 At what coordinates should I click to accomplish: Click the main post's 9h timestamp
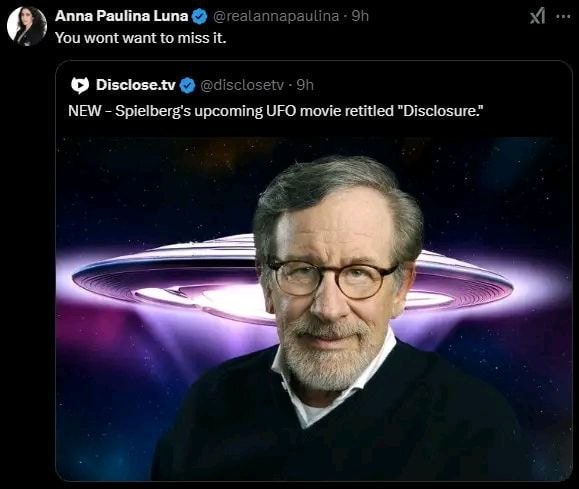(360, 16)
